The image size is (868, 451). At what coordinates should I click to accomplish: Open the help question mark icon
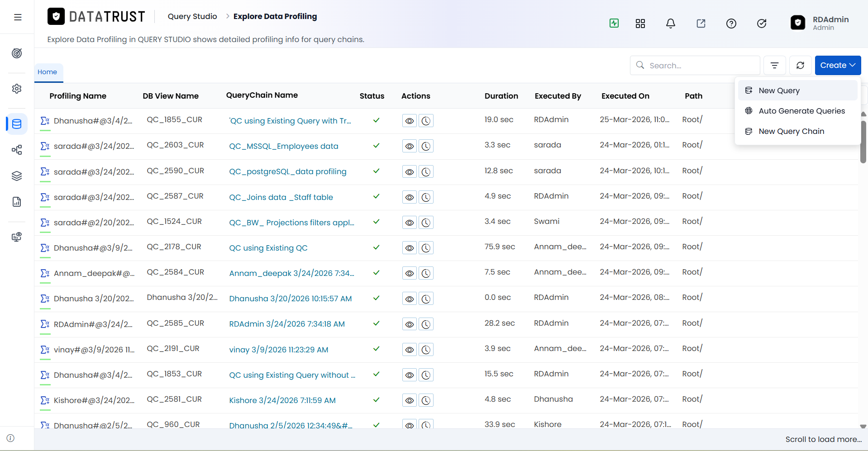731,24
